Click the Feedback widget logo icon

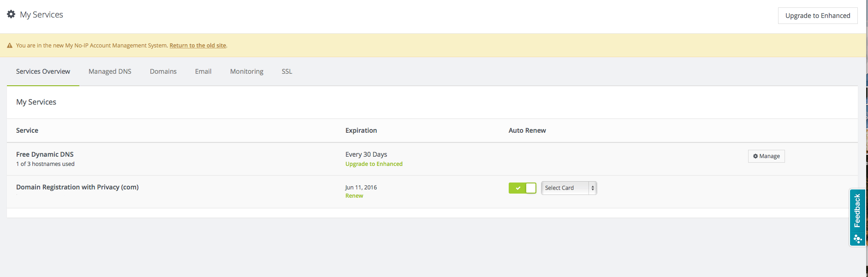(857, 239)
